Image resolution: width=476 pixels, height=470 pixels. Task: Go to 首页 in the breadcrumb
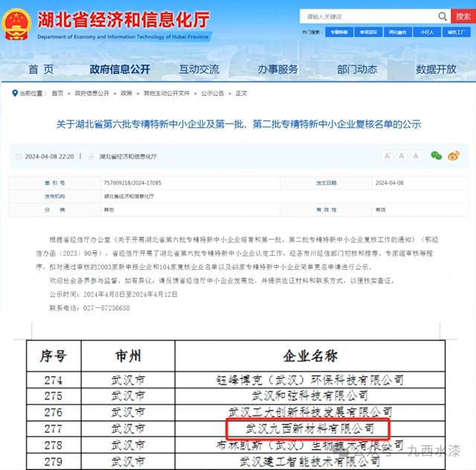coord(57,93)
